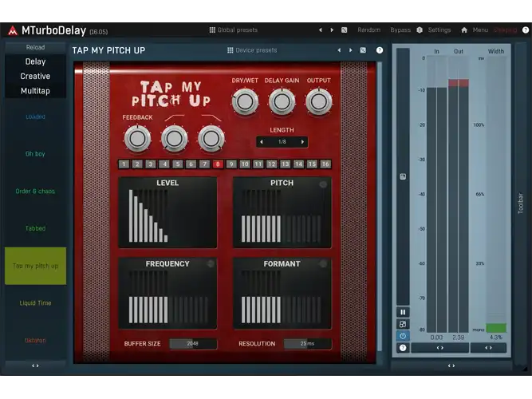Toggle PITCH panel enable button
The image size is (532, 399).
point(323,184)
